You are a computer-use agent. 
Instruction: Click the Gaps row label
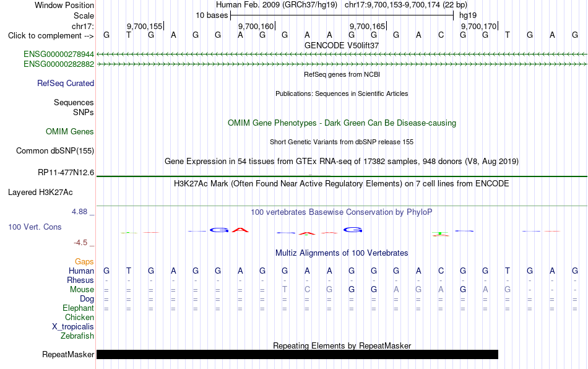[x=84, y=261]
